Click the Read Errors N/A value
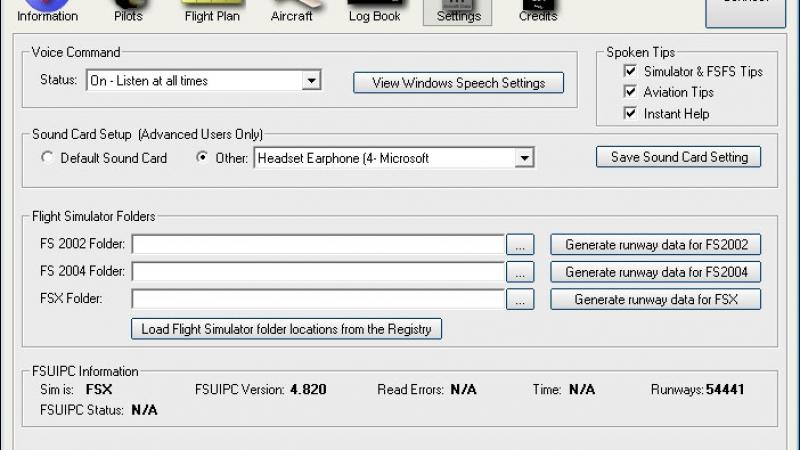Image resolution: width=800 pixels, height=450 pixels. 463,390
